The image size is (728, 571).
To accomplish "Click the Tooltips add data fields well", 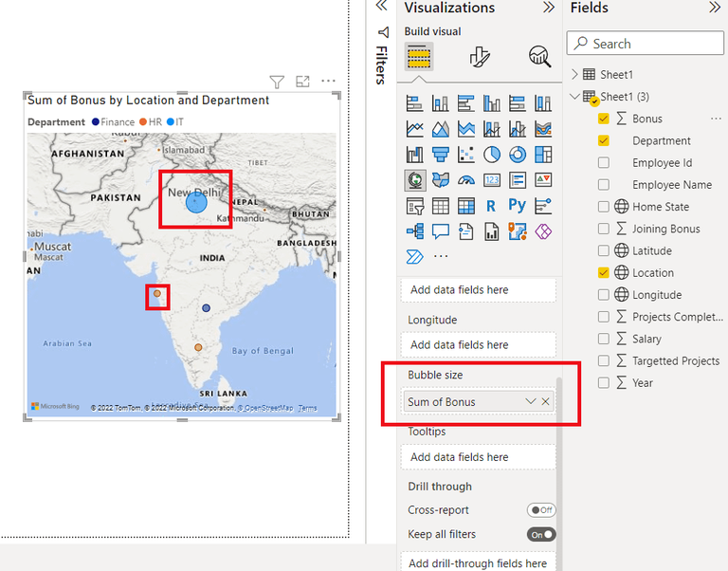I will tap(478, 457).
